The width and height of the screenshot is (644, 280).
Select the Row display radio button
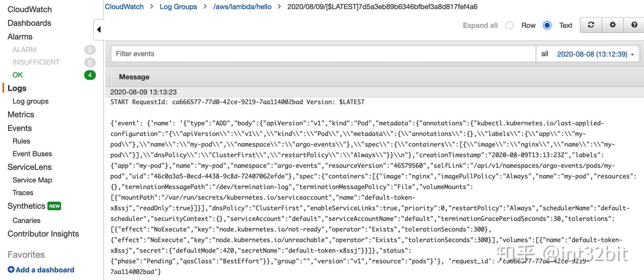[509, 26]
